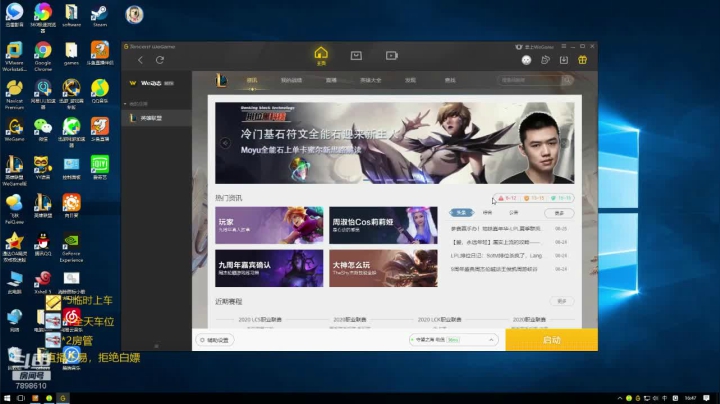Select the middle news category tab
This screenshot has height=404, width=720.
(487, 213)
